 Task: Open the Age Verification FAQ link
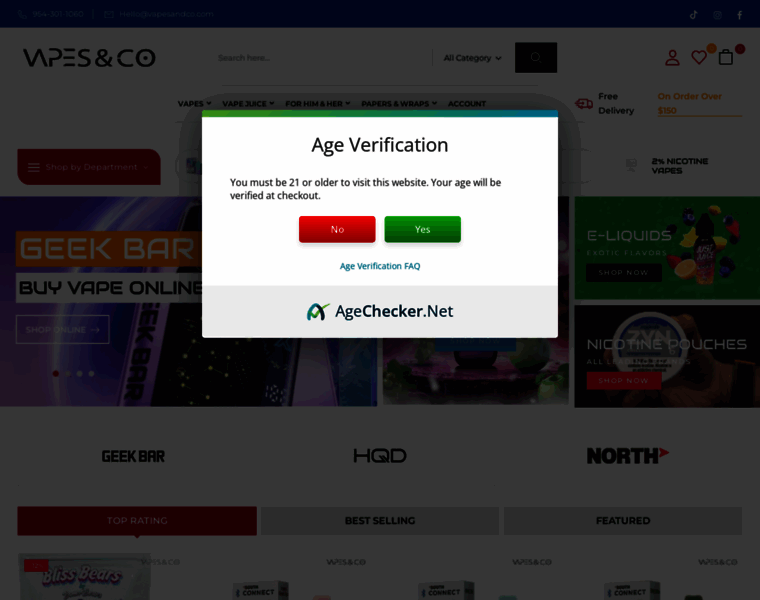coord(380,266)
